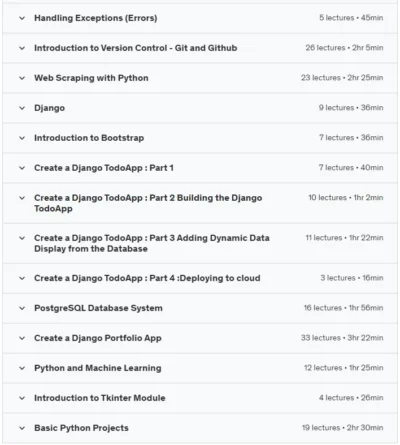The width and height of the screenshot is (400, 445).
Task: Click the 26 lectures 2hr 5min label
Action: click(344, 48)
